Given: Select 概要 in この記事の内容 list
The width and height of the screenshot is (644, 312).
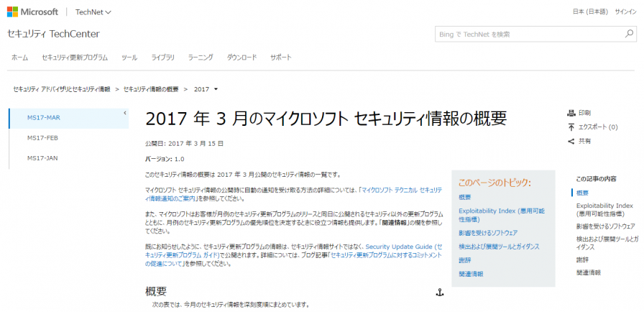Looking at the screenshot, I should click(x=582, y=193).
